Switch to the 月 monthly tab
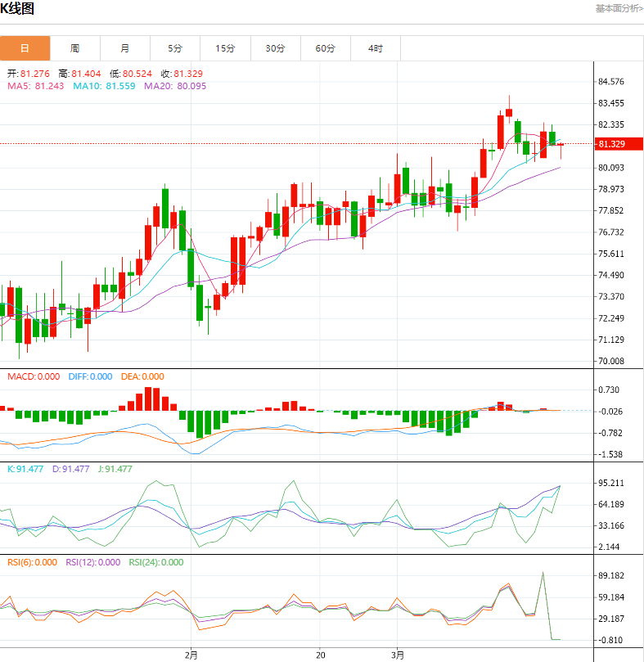 124,48
